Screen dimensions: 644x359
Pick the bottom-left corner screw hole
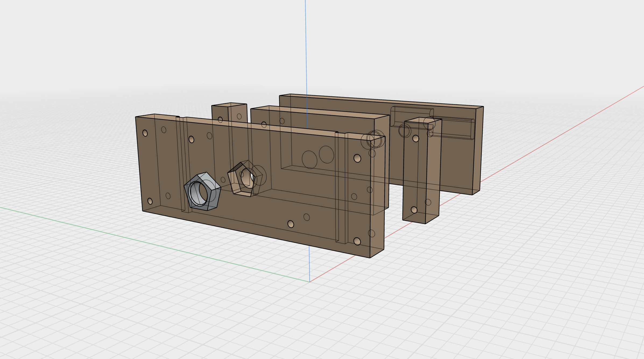point(150,201)
